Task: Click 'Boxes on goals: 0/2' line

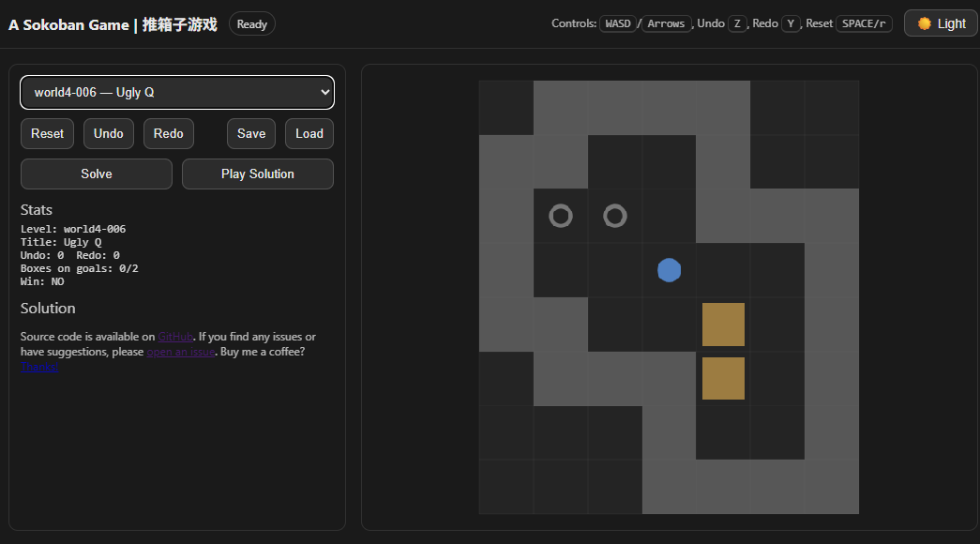Action: (80, 268)
